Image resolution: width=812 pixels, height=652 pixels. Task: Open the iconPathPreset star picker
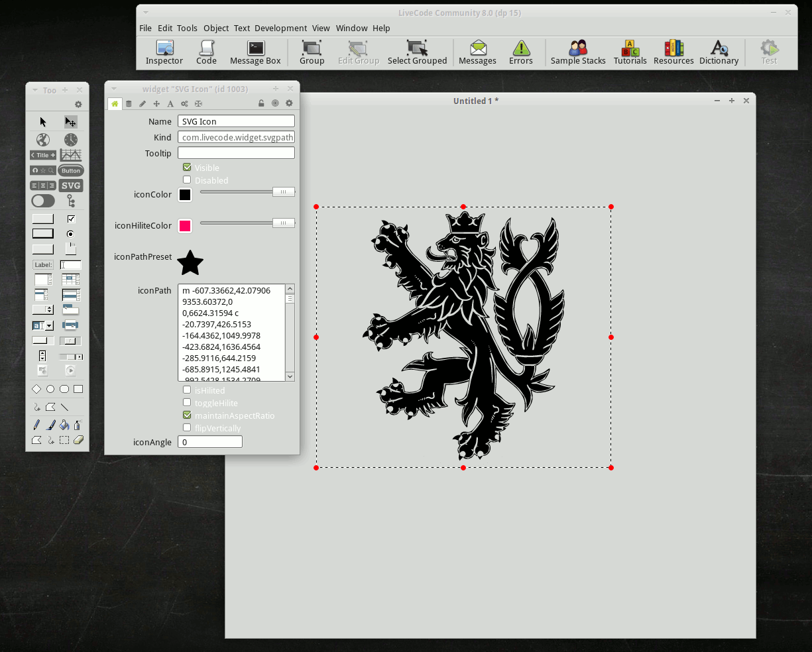tap(190, 263)
